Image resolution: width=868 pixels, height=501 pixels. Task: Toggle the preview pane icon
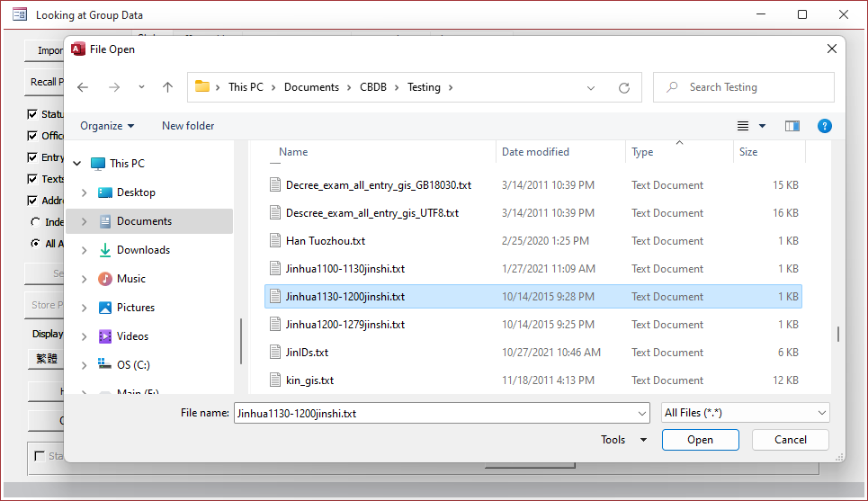(x=792, y=126)
